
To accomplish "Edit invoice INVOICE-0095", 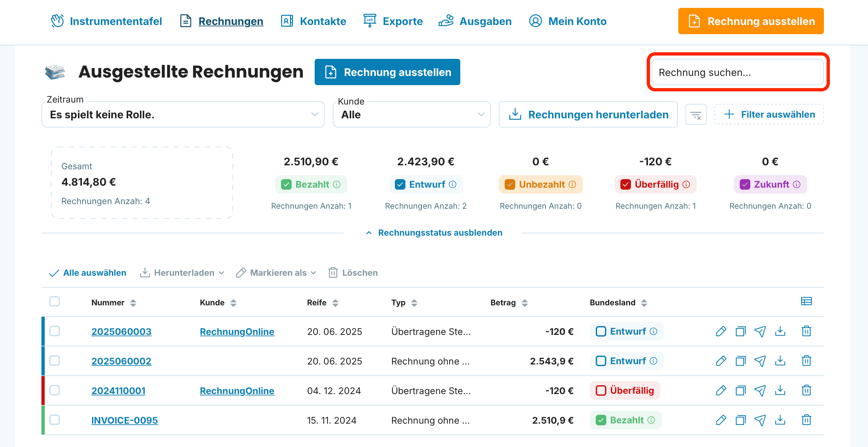I will 721,420.
